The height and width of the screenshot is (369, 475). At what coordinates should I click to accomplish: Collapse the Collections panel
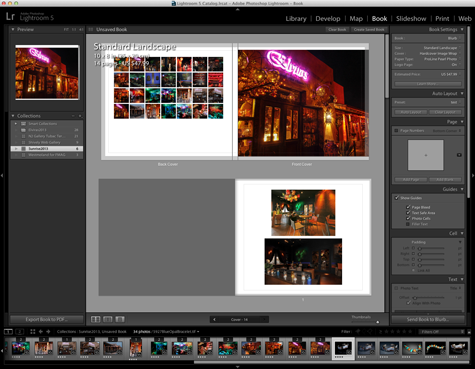13,116
